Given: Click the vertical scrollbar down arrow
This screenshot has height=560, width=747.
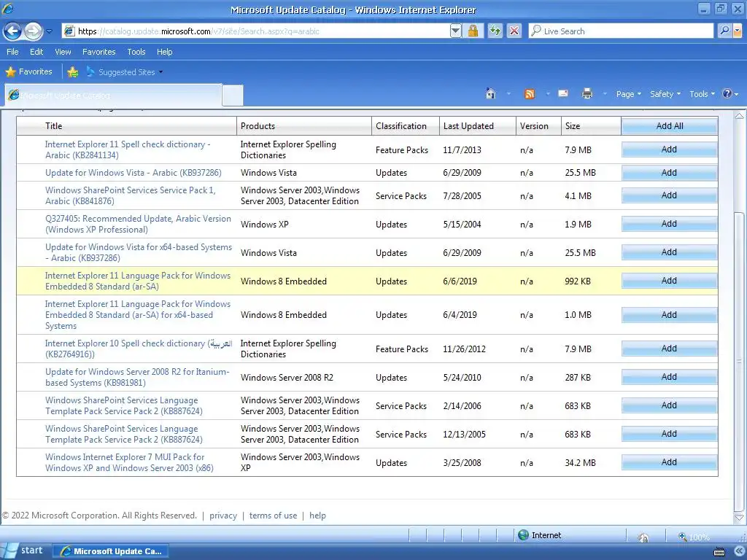Looking at the screenshot, I should pos(740,517).
